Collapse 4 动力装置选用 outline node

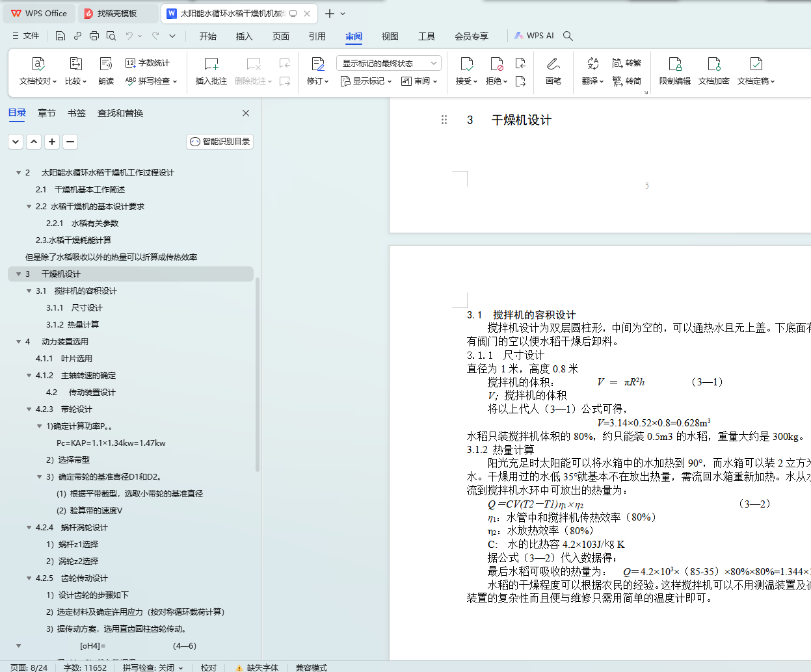(18, 342)
